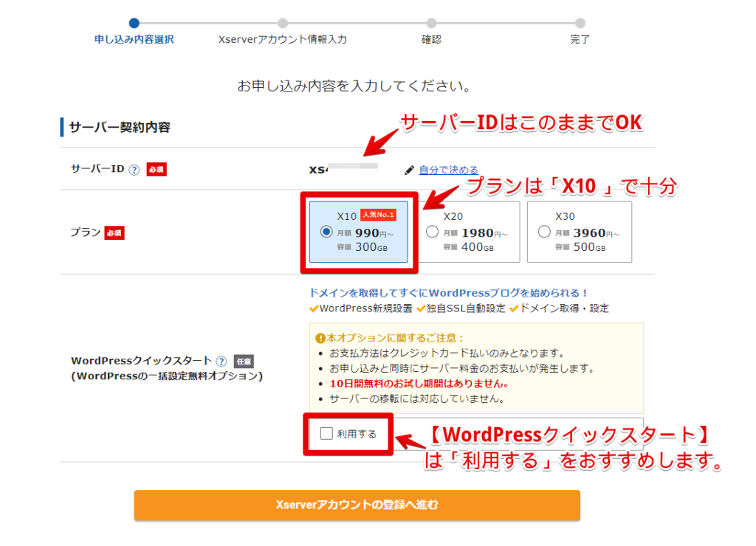
Task: Click the X10 300GB capacity text
Action: (x=362, y=247)
